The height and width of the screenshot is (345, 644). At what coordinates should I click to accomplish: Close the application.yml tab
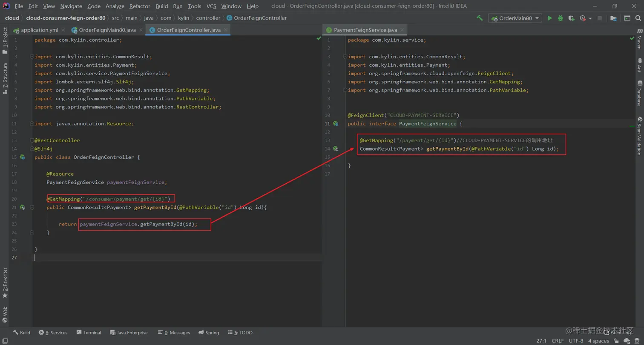pyautogui.click(x=63, y=30)
